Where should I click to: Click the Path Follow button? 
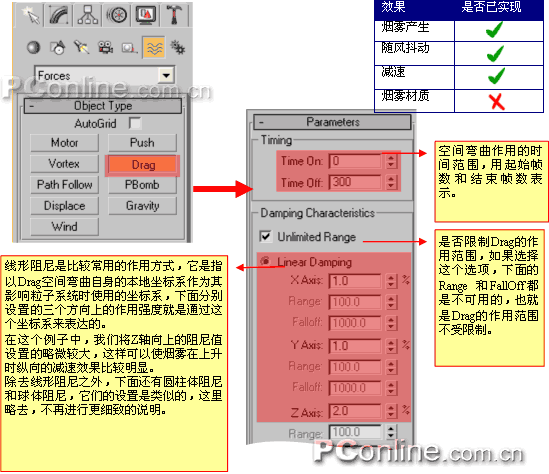pos(64,185)
